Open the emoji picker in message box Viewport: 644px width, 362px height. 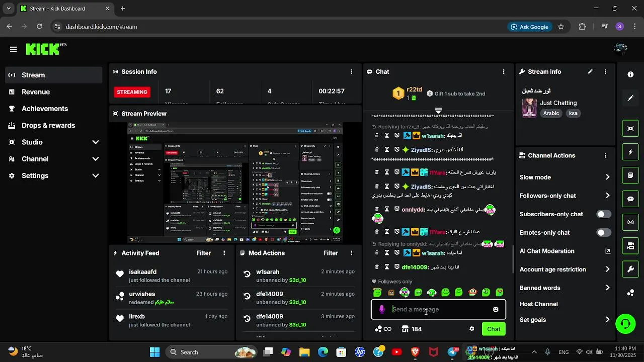point(496,309)
